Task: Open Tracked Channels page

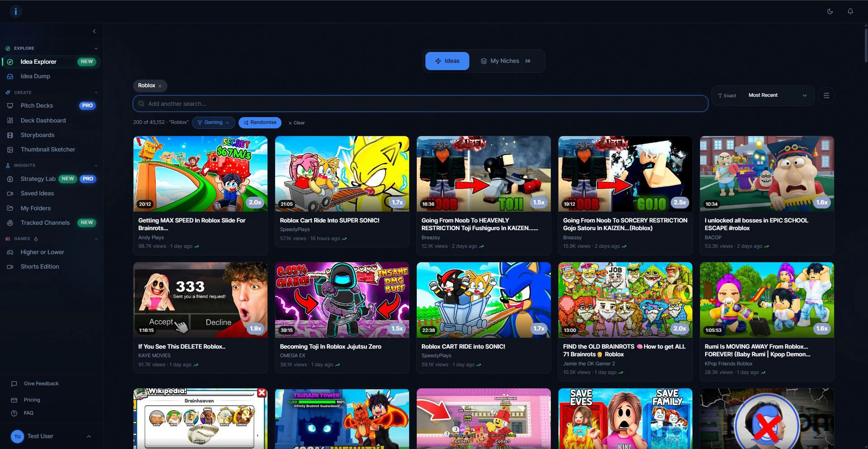Action: (45, 223)
